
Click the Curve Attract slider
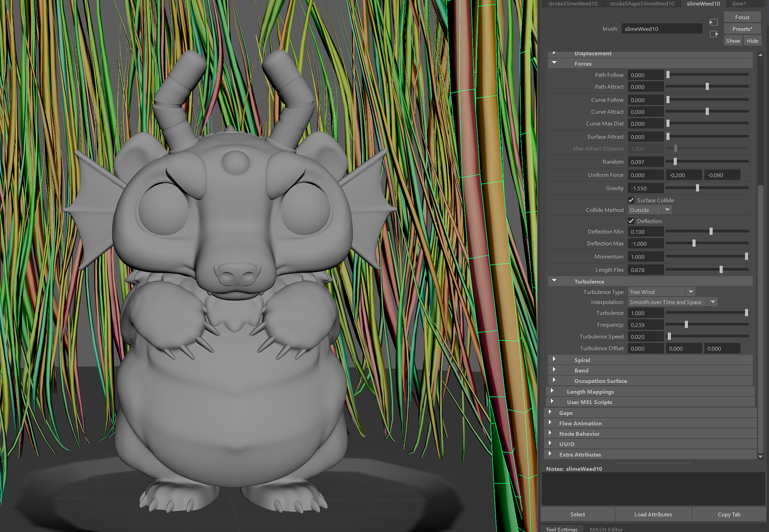pyautogui.click(x=707, y=111)
